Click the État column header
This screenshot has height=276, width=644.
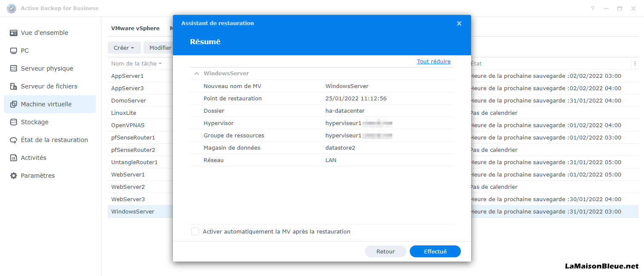click(476, 63)
